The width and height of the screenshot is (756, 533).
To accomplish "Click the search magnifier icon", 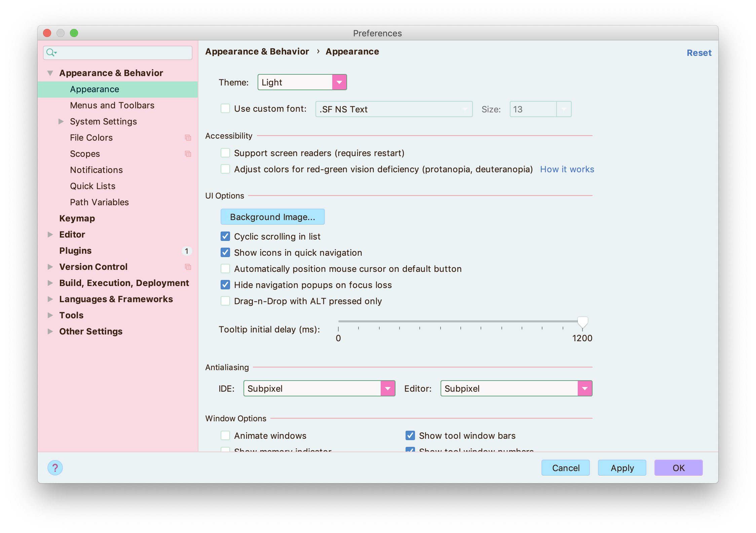I will [50, 52].
